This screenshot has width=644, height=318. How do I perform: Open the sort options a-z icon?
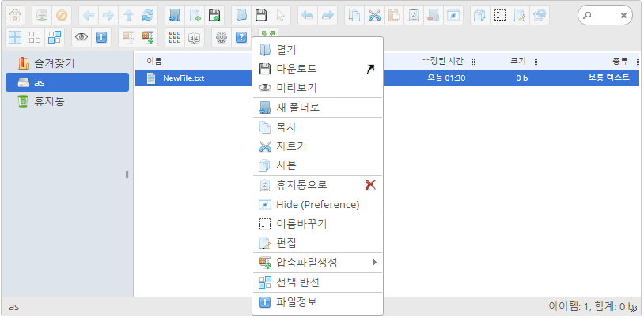[195, 37]
